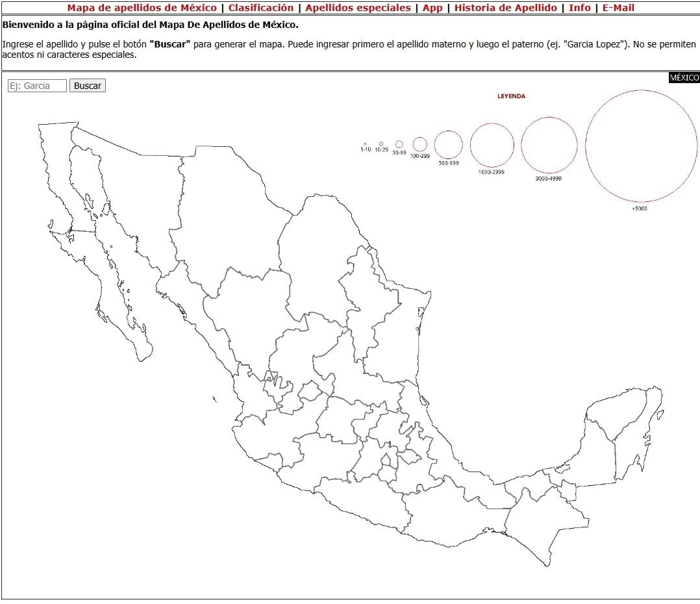Select the 3000-4999 legend circle
The height and width of the screenshot is (604, 700).
coord(549,145)
